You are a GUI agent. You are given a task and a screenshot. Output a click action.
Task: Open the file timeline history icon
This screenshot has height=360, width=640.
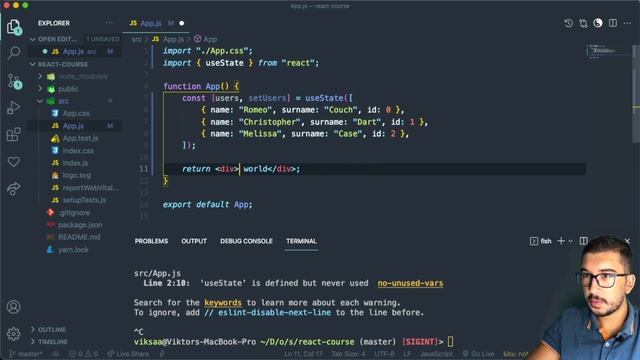tap(568, 23)
